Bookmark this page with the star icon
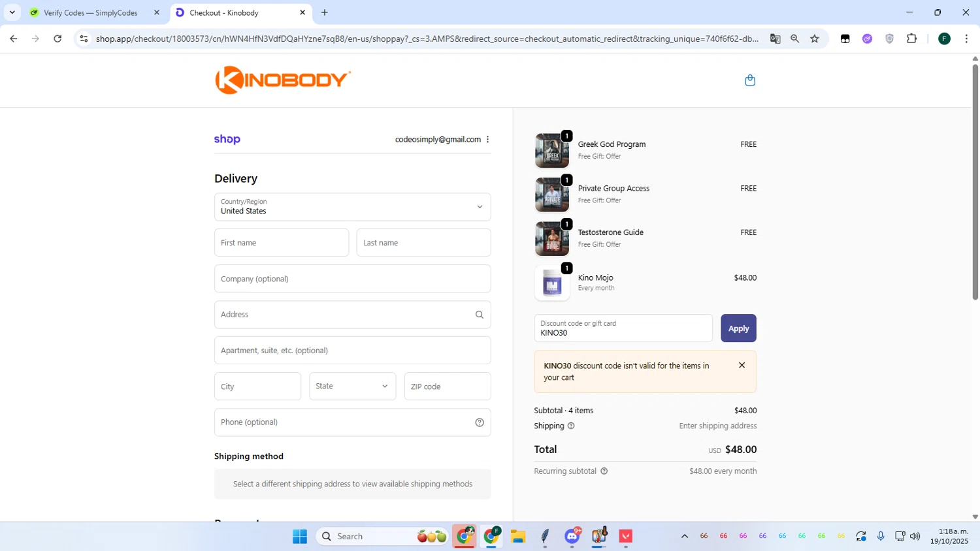The width and height of the screenshot is (980, 551). click(815, 39)
